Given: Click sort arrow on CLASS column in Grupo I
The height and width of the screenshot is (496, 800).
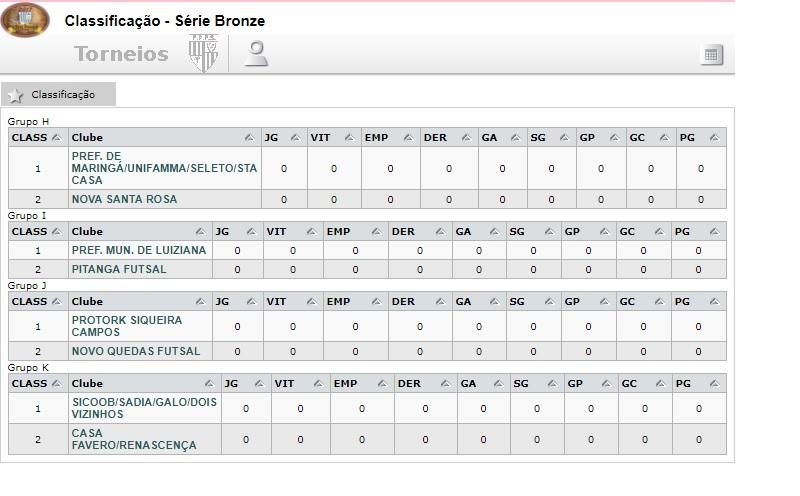Looking at the screenshot, I should click(x=56, y=232).
